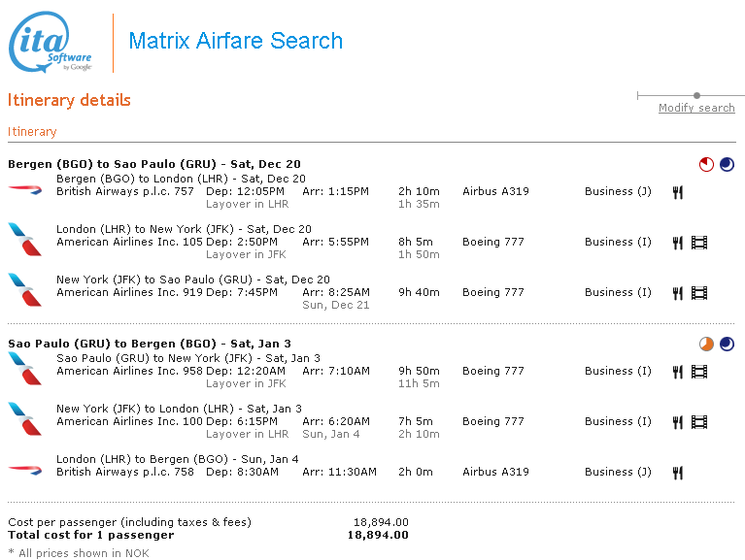This screenshot has height=560, width=745.
Task: Click the Matrix Airfare Search title
Action: 235,41
